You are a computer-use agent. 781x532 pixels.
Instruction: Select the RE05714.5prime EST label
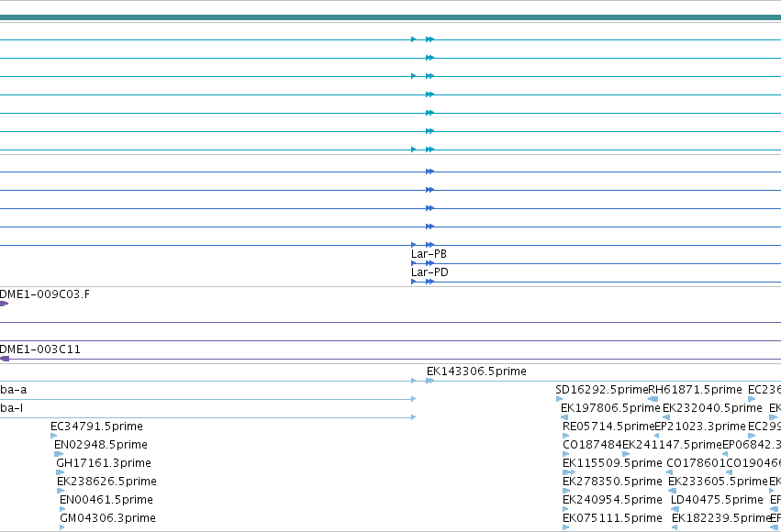click(608, 427)
